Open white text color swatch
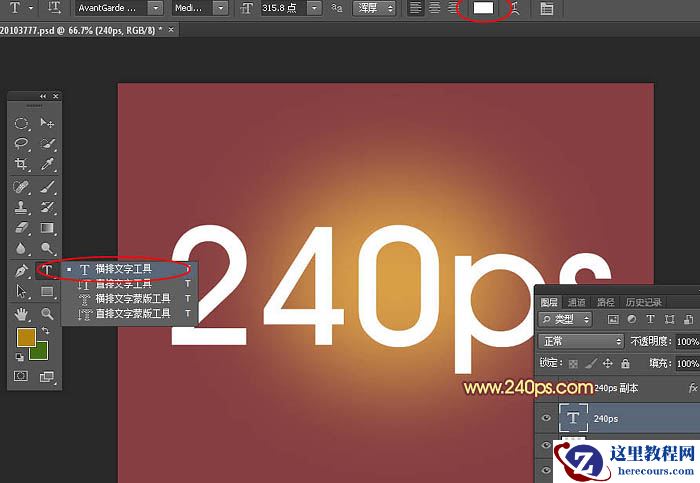 483,8
